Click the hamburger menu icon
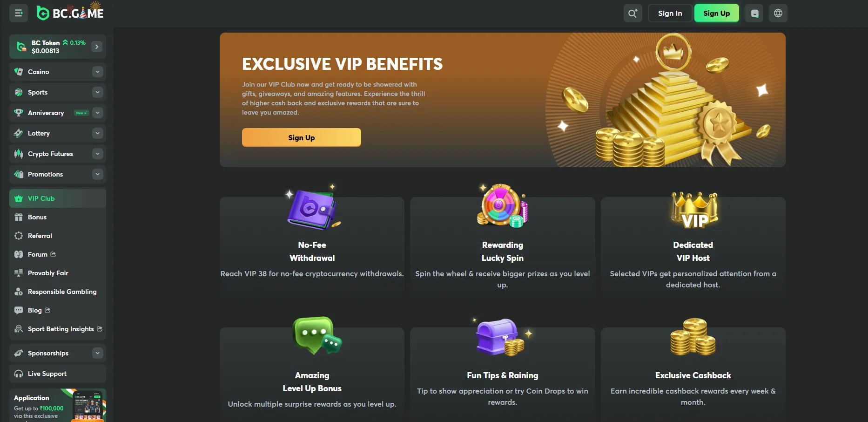This screenshot has width=868, height=422. pyautogui.click(x=19, y=13)
